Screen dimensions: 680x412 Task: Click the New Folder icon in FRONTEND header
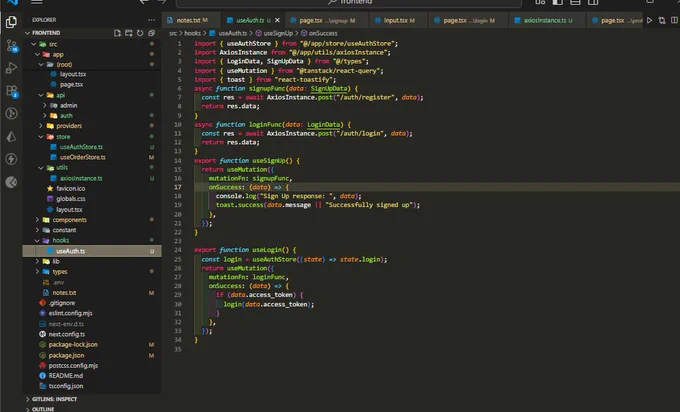(128, 33)
